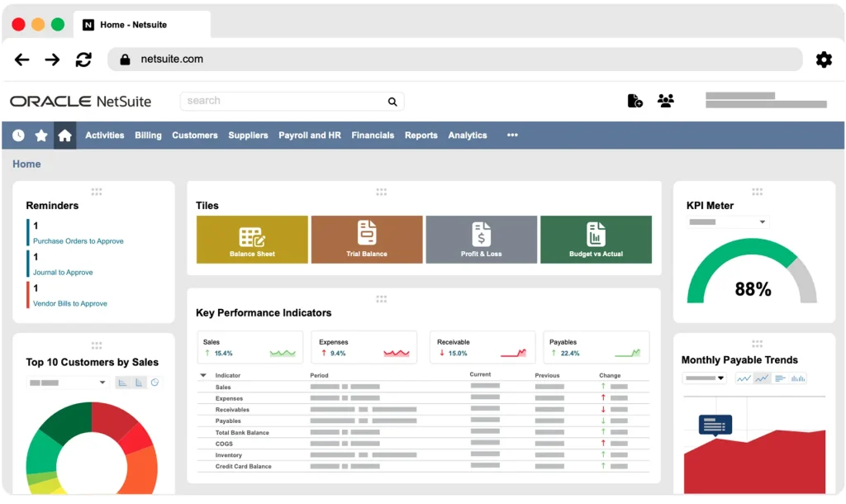Select column chart in Top 10 Customers

pyautogui.click(x=139, y=383)
